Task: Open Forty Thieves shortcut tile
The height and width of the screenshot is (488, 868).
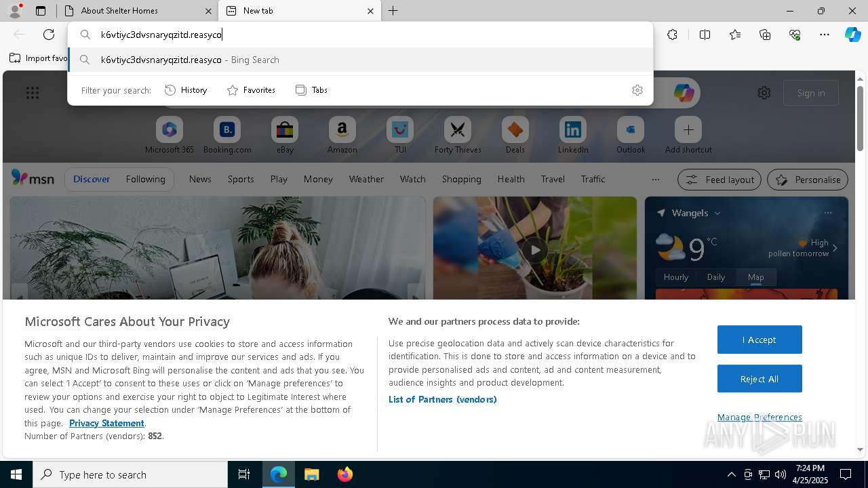Action: (x=458, y=136)
